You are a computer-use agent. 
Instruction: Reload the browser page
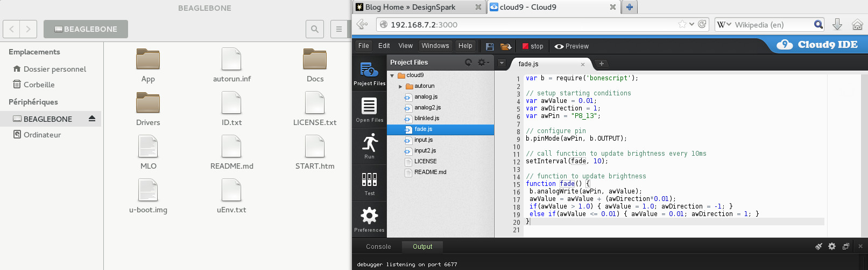[702, 24]
